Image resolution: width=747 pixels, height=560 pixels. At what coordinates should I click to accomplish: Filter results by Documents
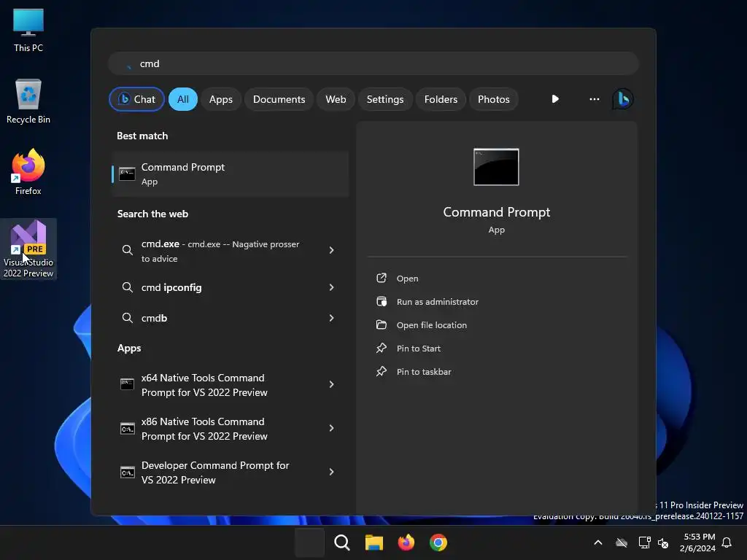click(x=279, y=99)
